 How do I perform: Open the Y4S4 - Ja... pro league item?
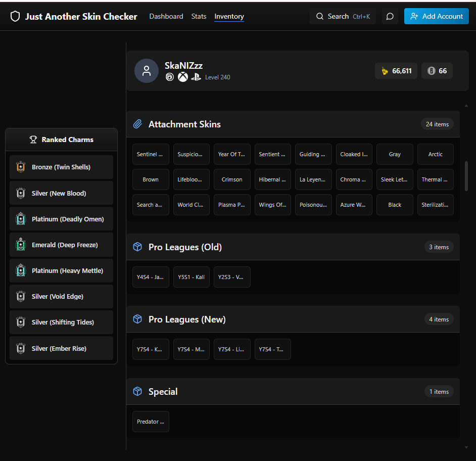[x=151, y=277]
